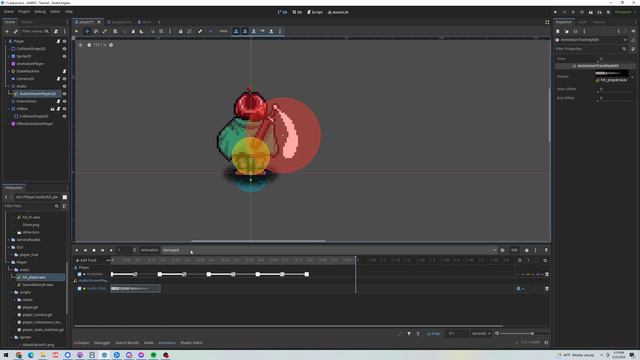This screenshot has width=640, height=360.
Task: Disable the Audio Clips track checkbox
Action: point(80,289)
